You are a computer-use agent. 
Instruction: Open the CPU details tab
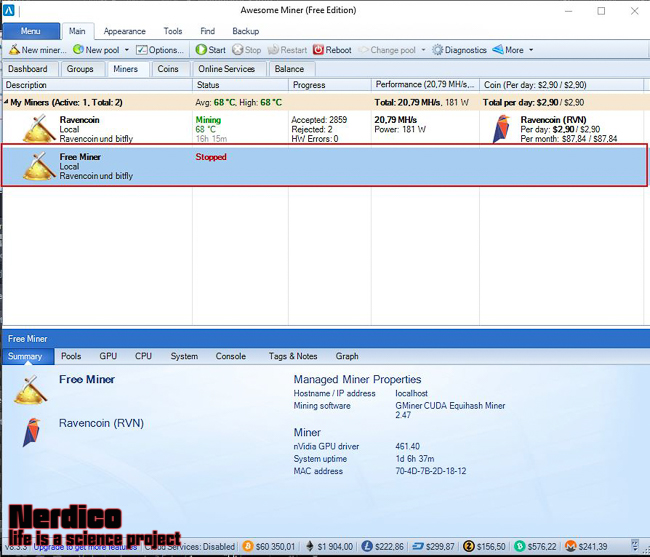tap(143, 356)
